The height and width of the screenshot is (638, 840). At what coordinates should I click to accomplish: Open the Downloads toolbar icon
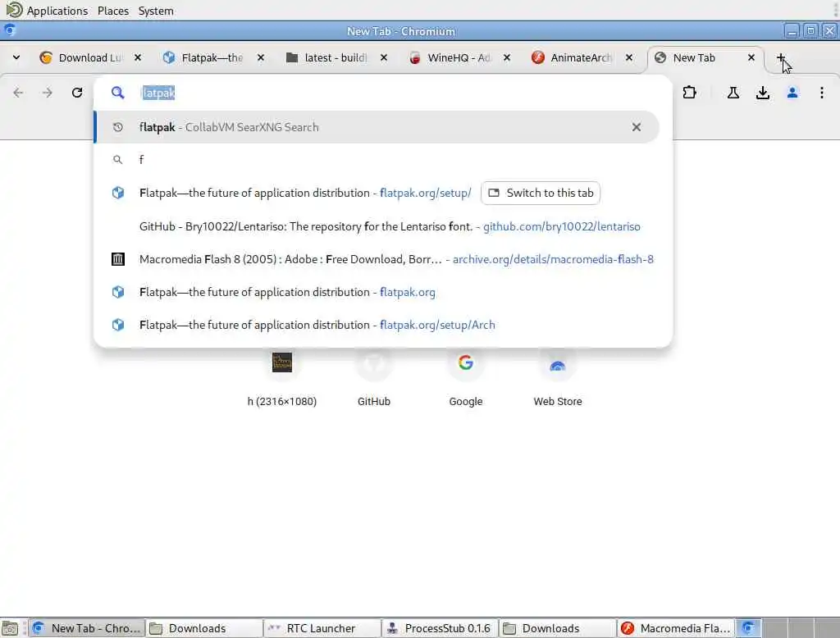[763, 93]
